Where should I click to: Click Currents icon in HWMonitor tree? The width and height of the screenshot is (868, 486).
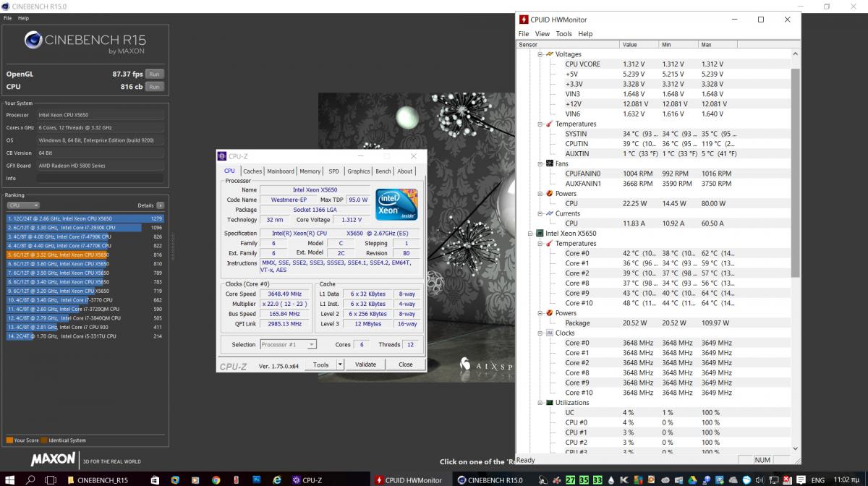[x=550, y=213]
